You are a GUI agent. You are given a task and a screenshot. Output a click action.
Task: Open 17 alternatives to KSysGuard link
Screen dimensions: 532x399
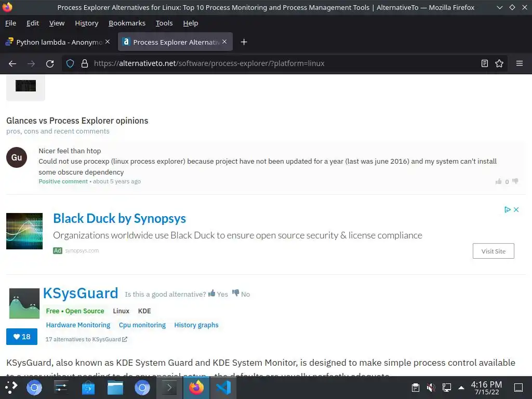pos(86,339)
